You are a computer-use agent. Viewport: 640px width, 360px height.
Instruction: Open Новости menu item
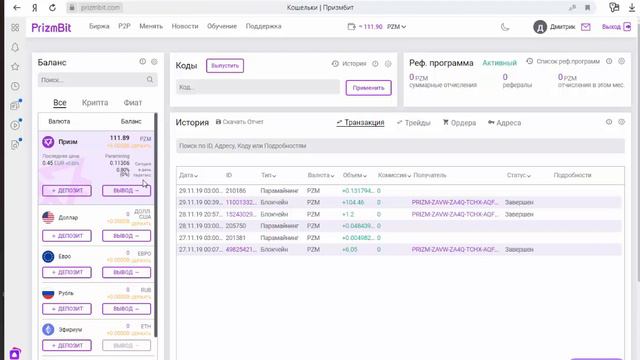(x=185, y=26)
